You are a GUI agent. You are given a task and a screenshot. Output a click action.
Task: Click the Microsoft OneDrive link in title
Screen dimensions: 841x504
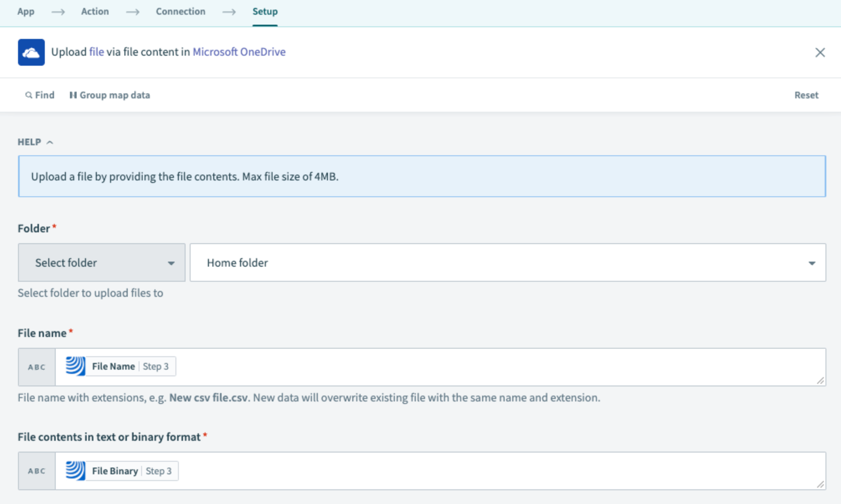coord(239,52)
